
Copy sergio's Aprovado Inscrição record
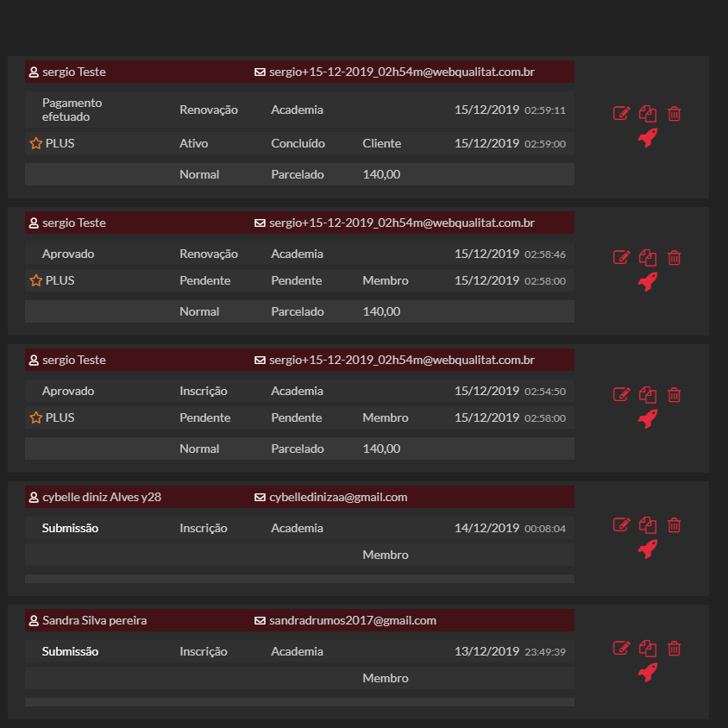tap(648, 394)
